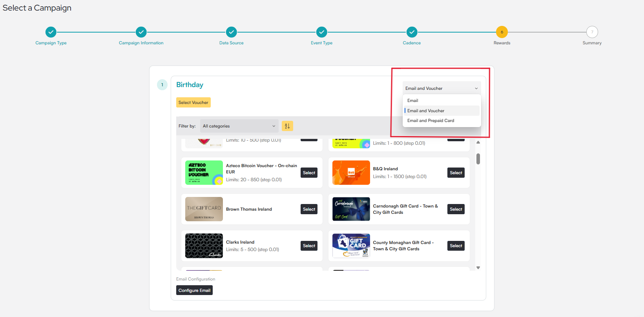Click the Event Type step label
644x317 pixels.
coord(322,43)
